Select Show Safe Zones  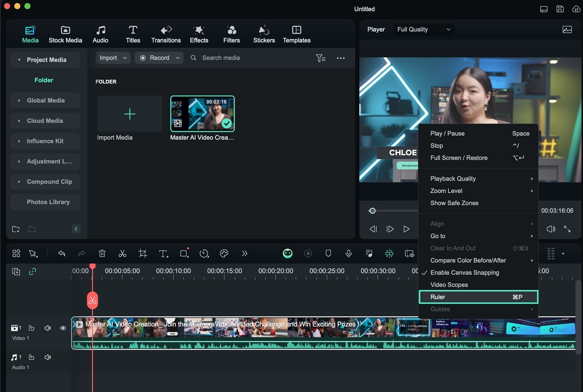pyautogui.click(x=478, y=203)
